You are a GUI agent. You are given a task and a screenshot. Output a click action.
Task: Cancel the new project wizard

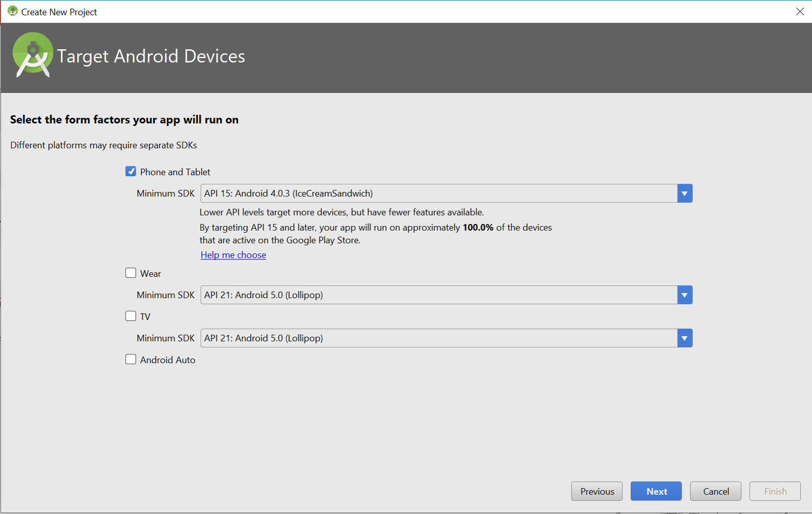(x=715, y=491)
